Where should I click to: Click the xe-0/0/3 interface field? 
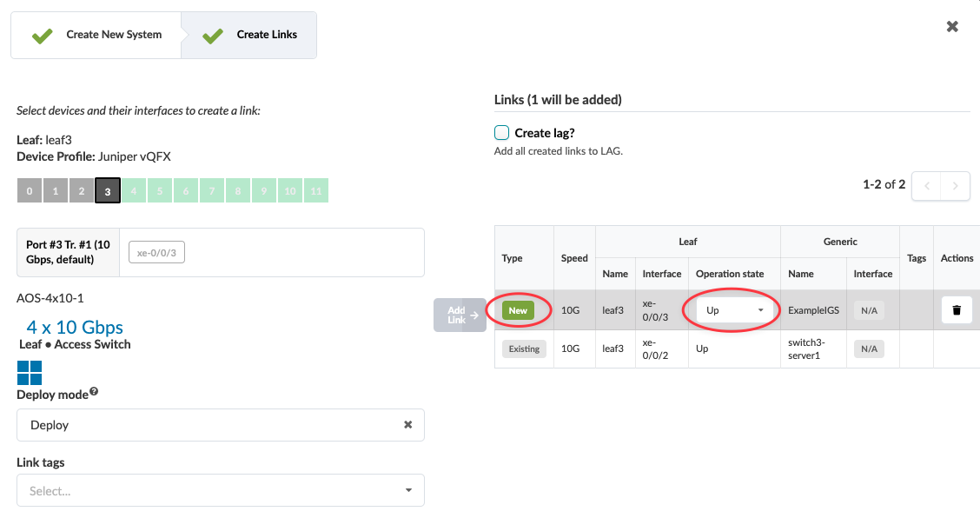157,253
